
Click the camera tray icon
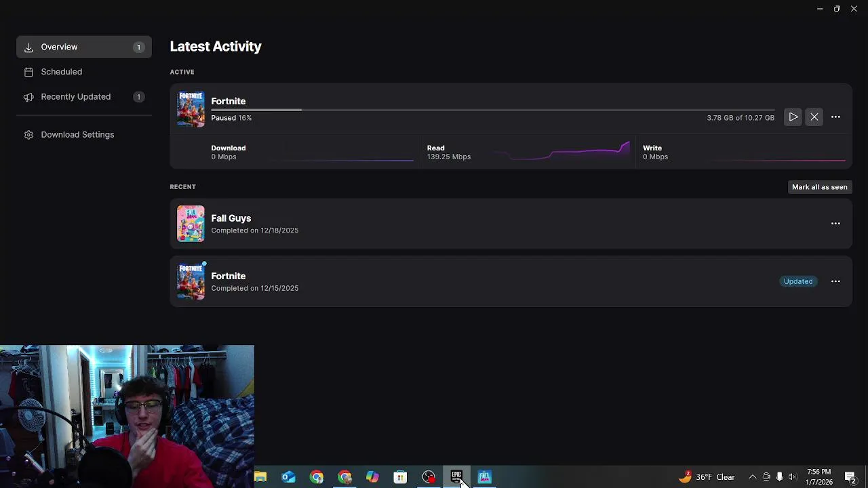[766, 477]
